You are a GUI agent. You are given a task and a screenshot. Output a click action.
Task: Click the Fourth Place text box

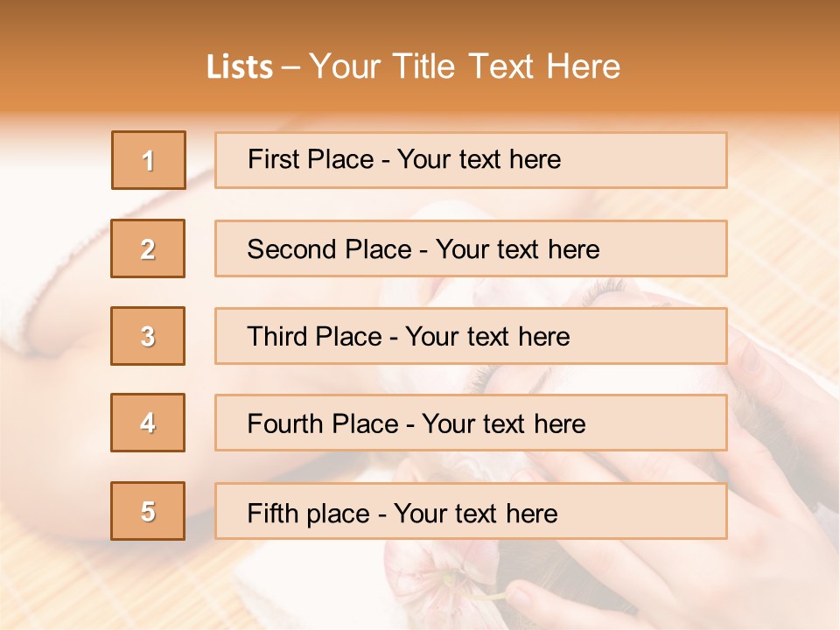coord(471,423)
